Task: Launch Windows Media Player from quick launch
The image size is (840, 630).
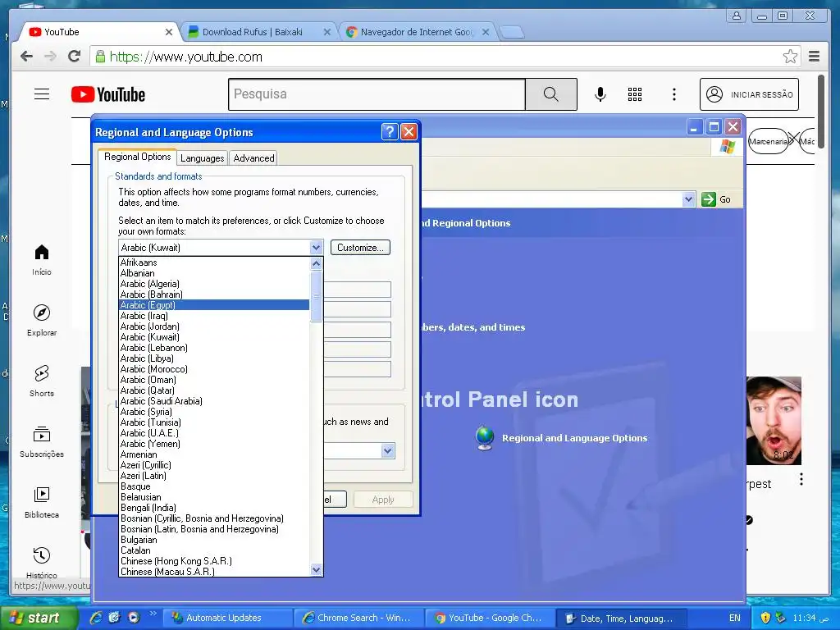Action: coord(134,618)
